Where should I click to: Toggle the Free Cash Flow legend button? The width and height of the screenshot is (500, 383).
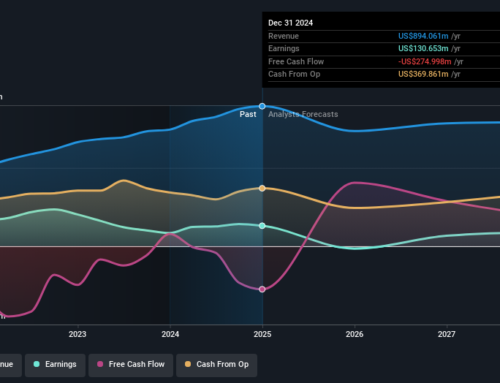click(131, 365)
